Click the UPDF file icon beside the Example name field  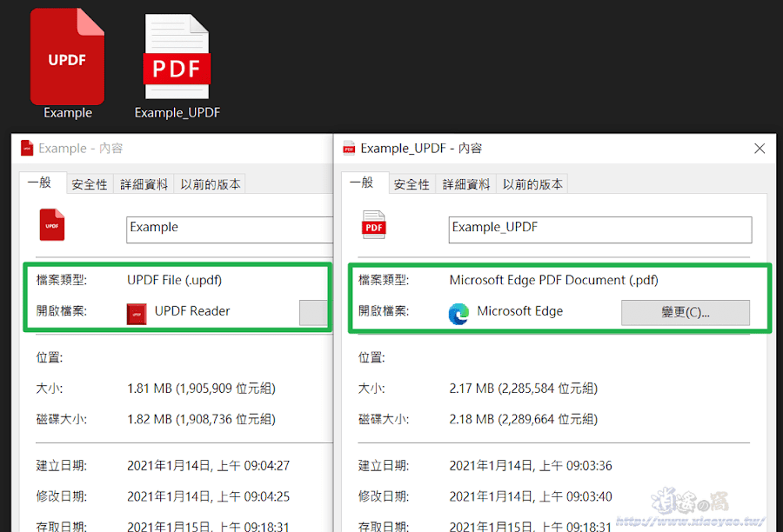(x=52, y=224)
